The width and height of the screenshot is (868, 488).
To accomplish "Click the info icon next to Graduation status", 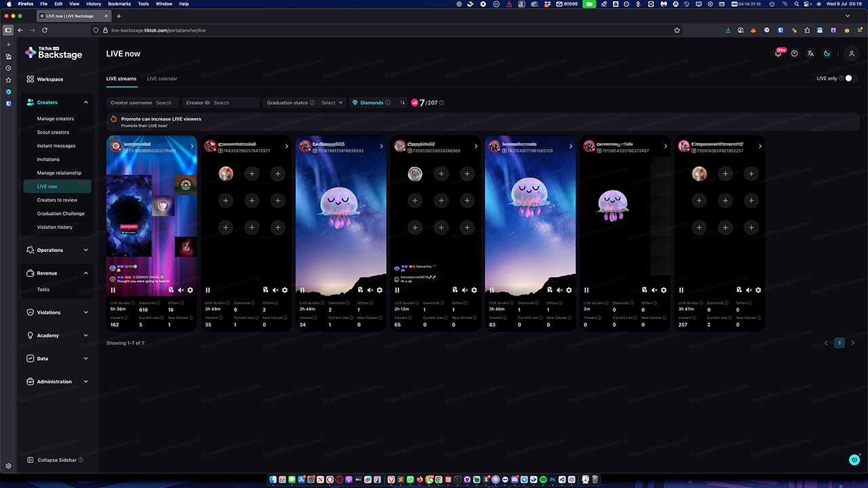I will (x=312, y=103).
